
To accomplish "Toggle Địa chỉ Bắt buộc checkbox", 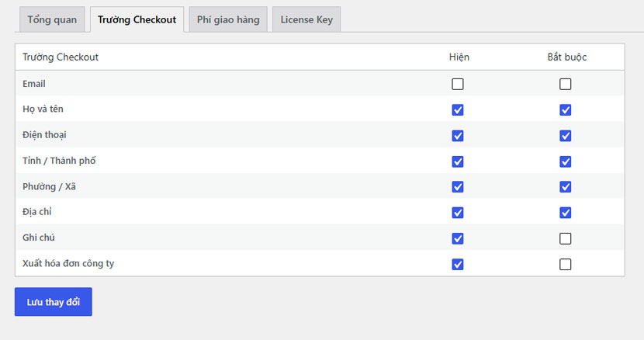I will [565, 213].
